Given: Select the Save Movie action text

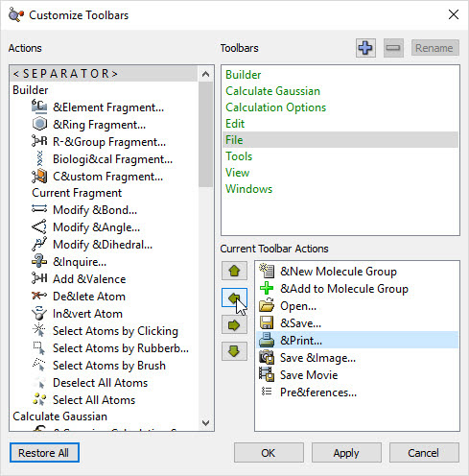Looking at the screenshot, I should (309, 375).
